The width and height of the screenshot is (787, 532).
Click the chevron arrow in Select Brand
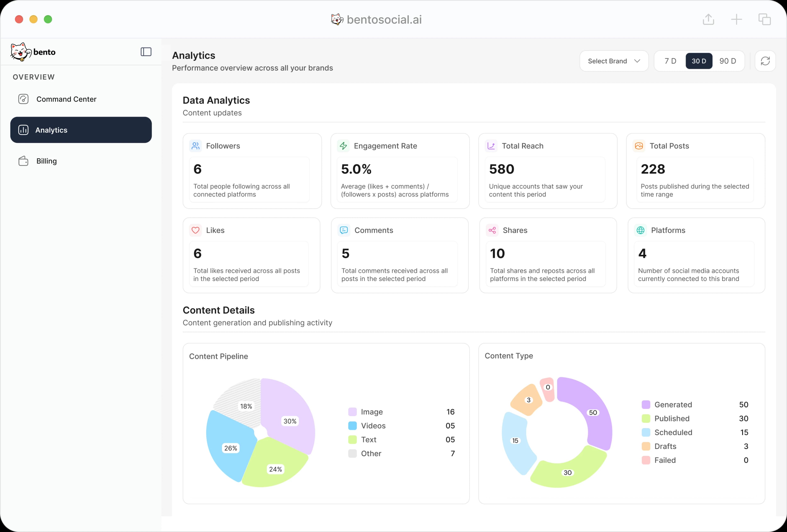pyautogui.click(x=637, y=61)
